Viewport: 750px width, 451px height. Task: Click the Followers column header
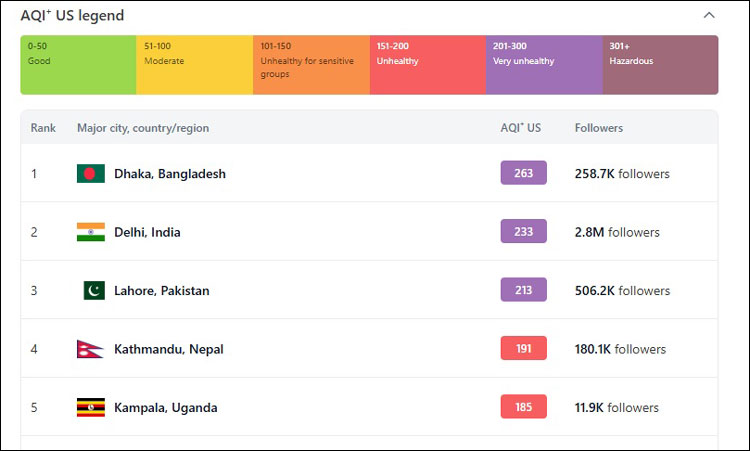(x=598, y=128)
